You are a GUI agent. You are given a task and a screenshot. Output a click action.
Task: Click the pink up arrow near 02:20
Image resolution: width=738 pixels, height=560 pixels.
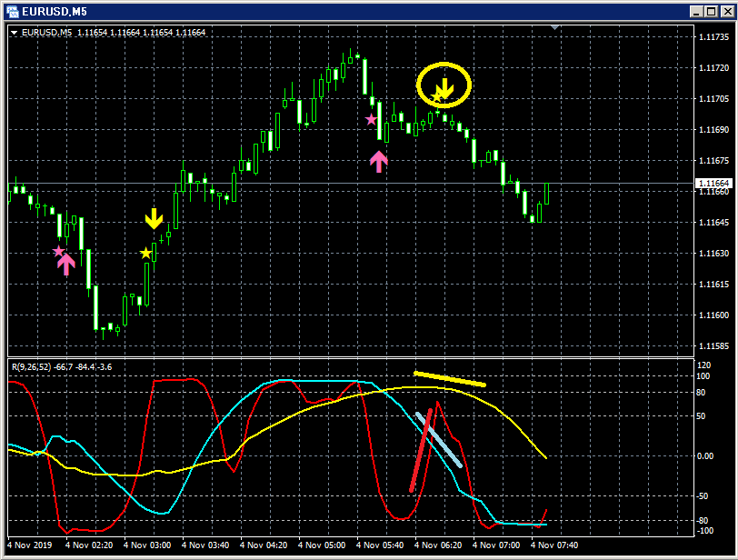pos(66,265)
